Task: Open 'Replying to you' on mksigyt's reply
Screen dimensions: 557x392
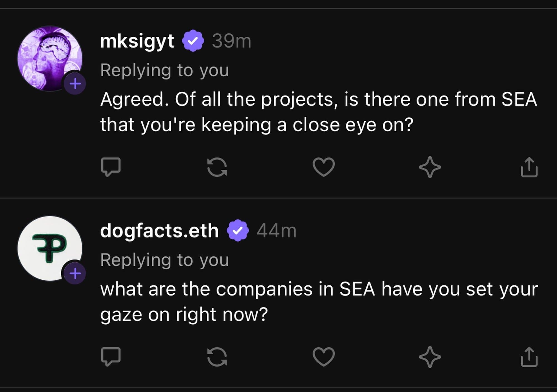Action: [x=165, y=70]
